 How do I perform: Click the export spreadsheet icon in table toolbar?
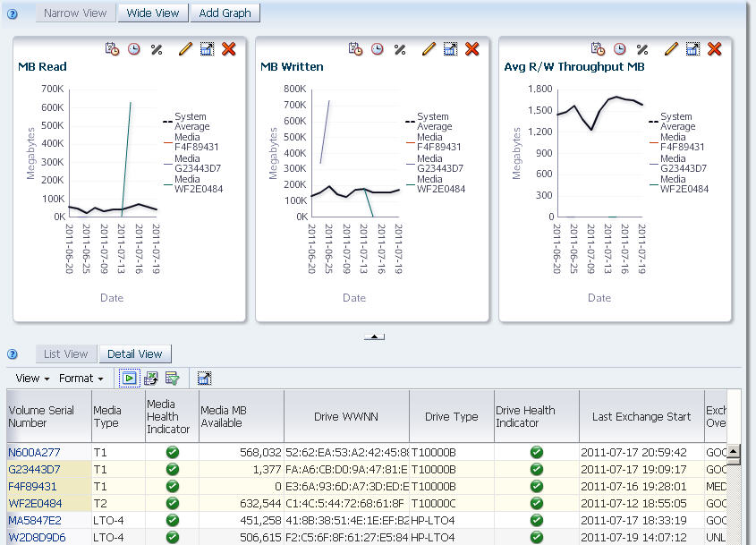coord(151,379)
